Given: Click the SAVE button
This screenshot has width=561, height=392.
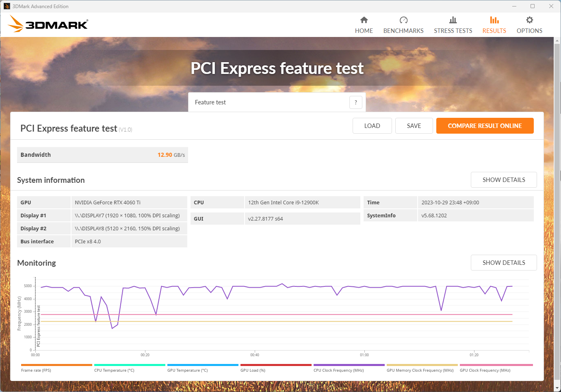Looking at the screenshot, I should (x=414, y=126).
